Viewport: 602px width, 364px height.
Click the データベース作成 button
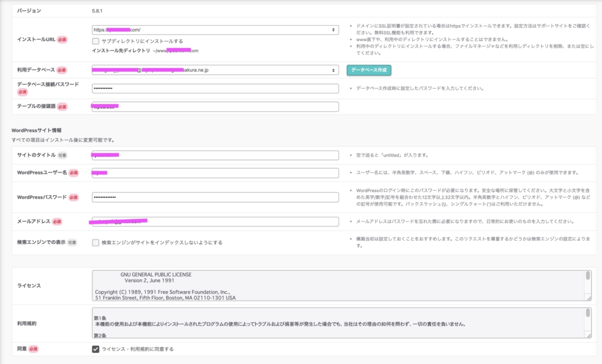click(x=369, y=70)
